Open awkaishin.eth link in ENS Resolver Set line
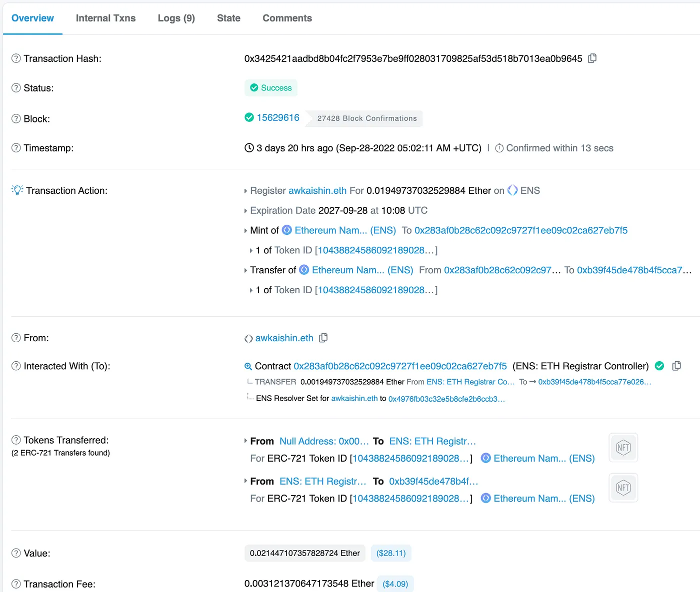The width and height of the screenshot is (700, 592). [x=354, y=398]
